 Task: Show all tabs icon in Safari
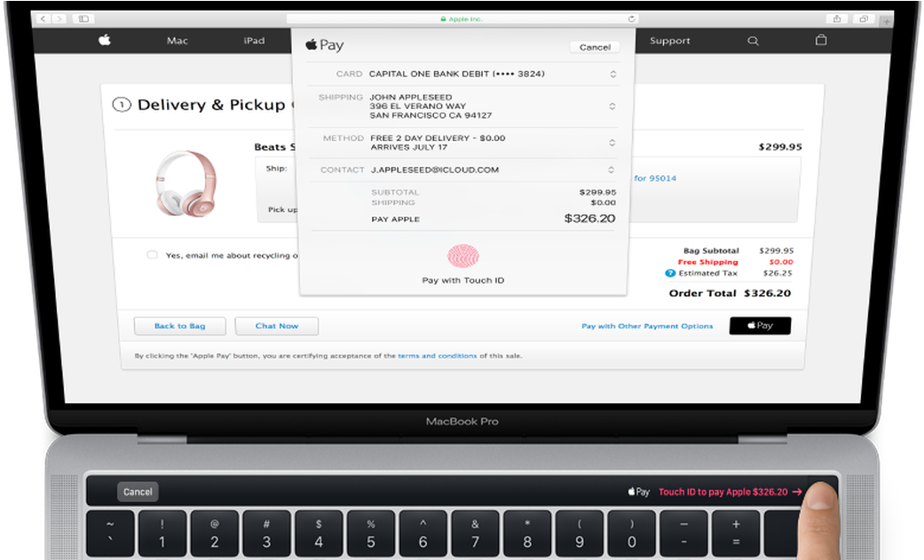pos(864,19)
